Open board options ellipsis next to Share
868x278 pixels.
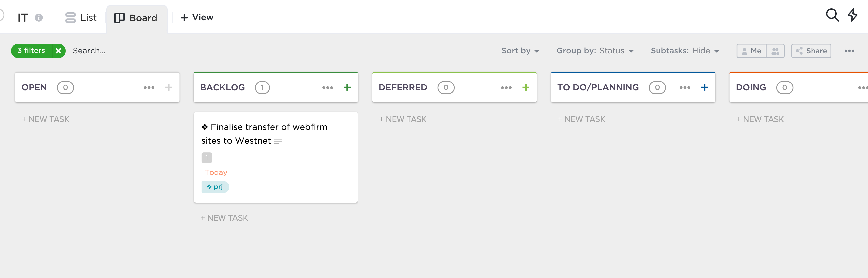coord(849,51)
